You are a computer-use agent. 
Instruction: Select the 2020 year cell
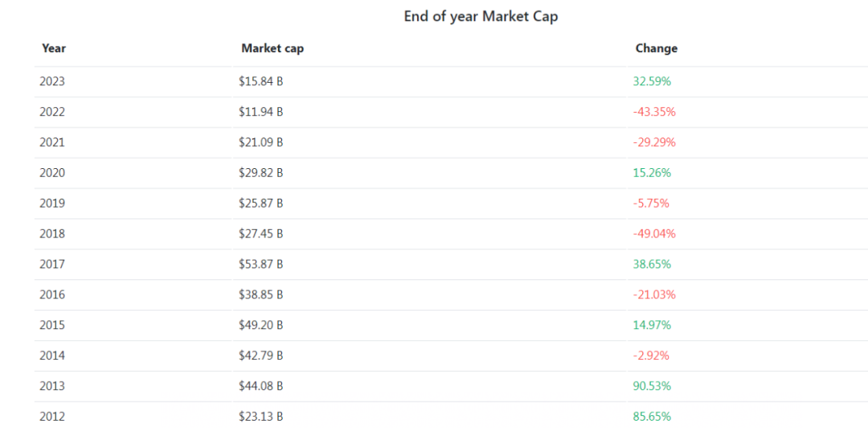pos(52,173)
